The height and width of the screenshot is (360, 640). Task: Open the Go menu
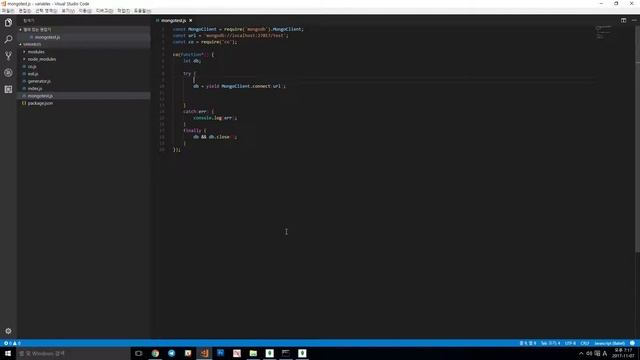(85, 11)
